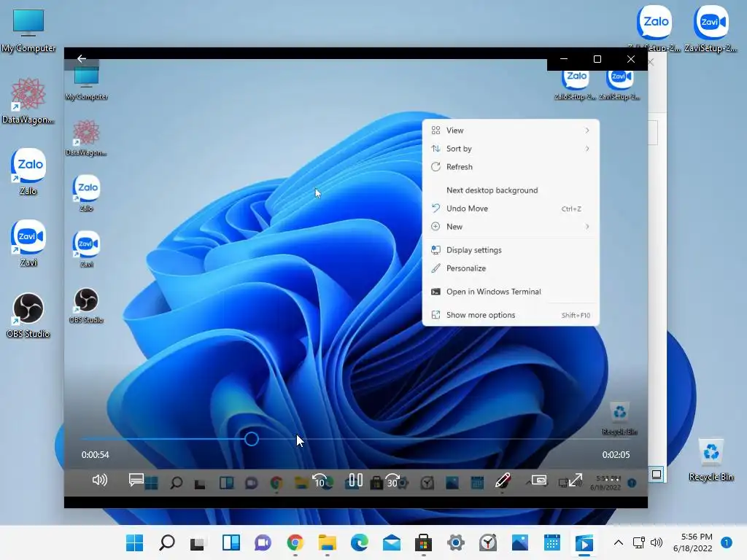Maximize the video player window

tap(597, 59)
